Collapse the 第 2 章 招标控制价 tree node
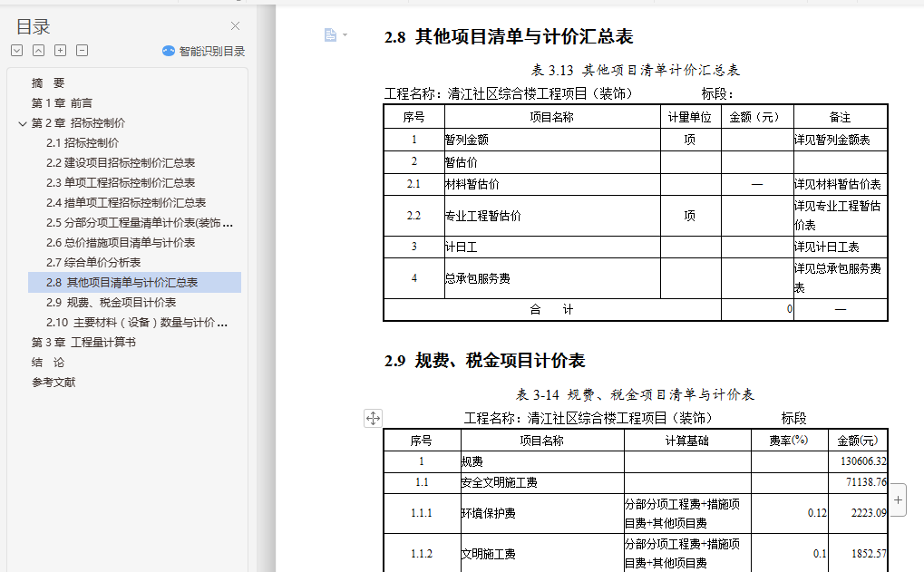 click(x=23, y=123)
